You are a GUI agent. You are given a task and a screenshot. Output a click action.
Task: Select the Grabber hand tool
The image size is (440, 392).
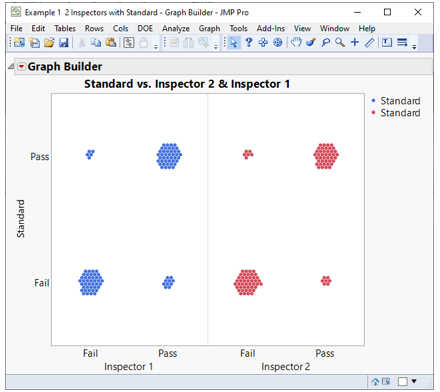click(296, 42)
